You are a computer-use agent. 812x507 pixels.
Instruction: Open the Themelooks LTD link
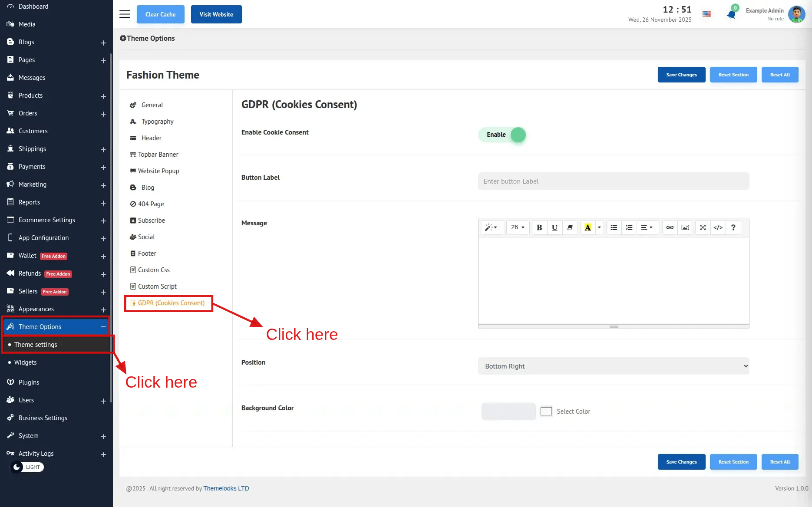[x=226, y=488]
